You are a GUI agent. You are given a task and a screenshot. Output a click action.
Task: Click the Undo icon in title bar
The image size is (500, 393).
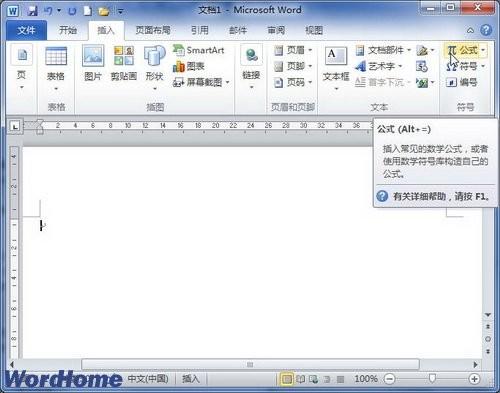49,11
